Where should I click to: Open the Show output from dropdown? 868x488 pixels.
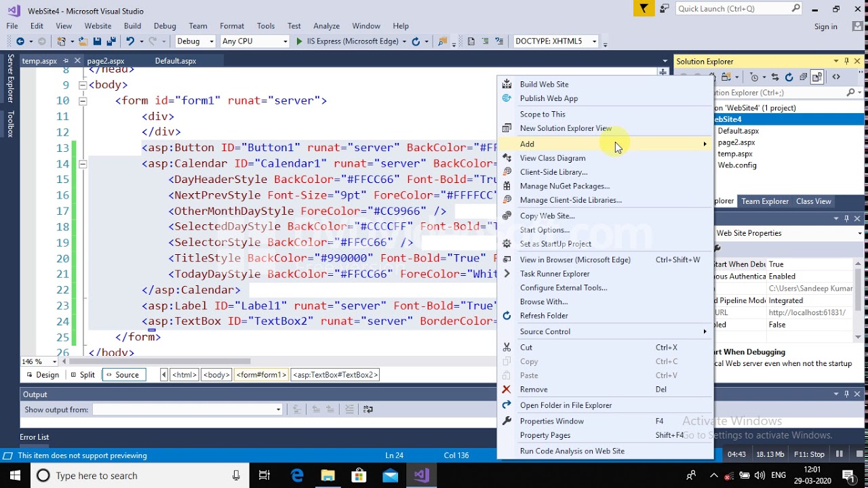(187, 409)
